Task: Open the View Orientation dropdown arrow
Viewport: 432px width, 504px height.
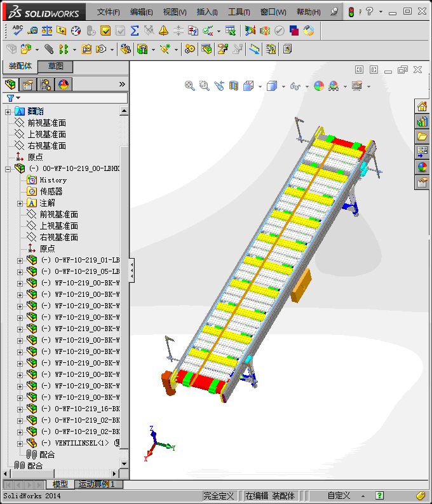Action: tap(260, 86)
